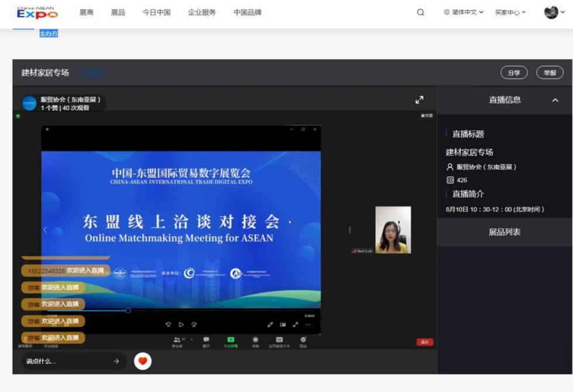
Task: Open the language selector 简体中文
Action: tap(464, 12)
